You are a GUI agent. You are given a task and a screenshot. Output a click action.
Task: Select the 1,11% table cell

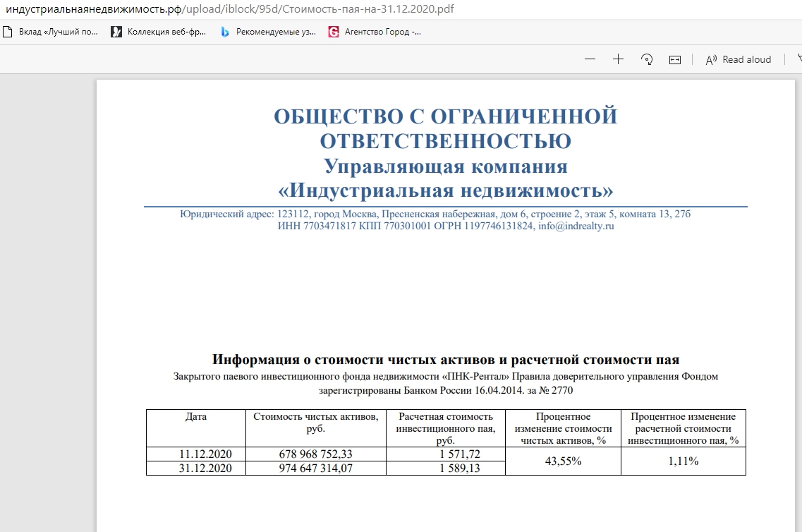683,461
